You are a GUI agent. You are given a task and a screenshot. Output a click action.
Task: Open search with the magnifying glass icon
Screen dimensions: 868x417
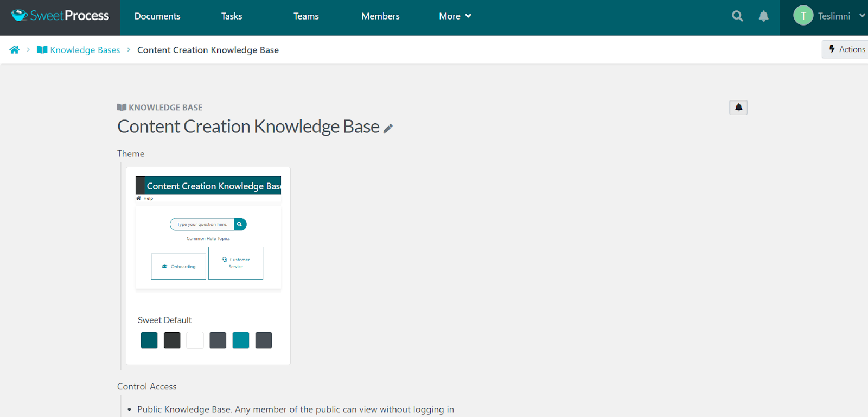pos(737,16)
